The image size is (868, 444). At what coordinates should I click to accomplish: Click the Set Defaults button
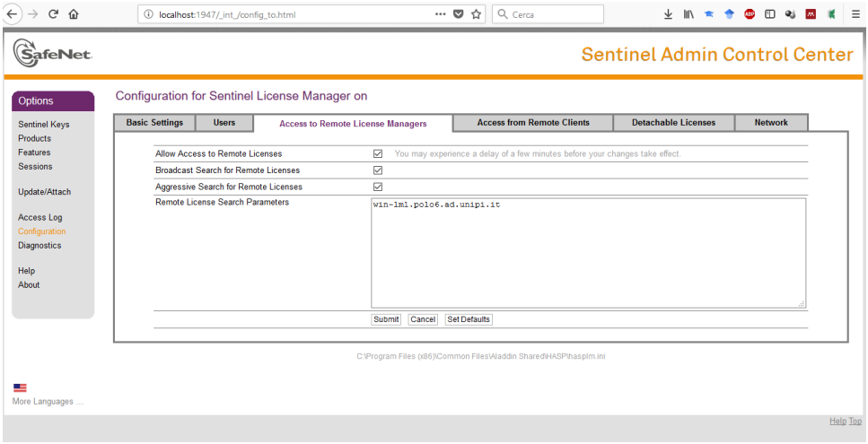point(469,319)
